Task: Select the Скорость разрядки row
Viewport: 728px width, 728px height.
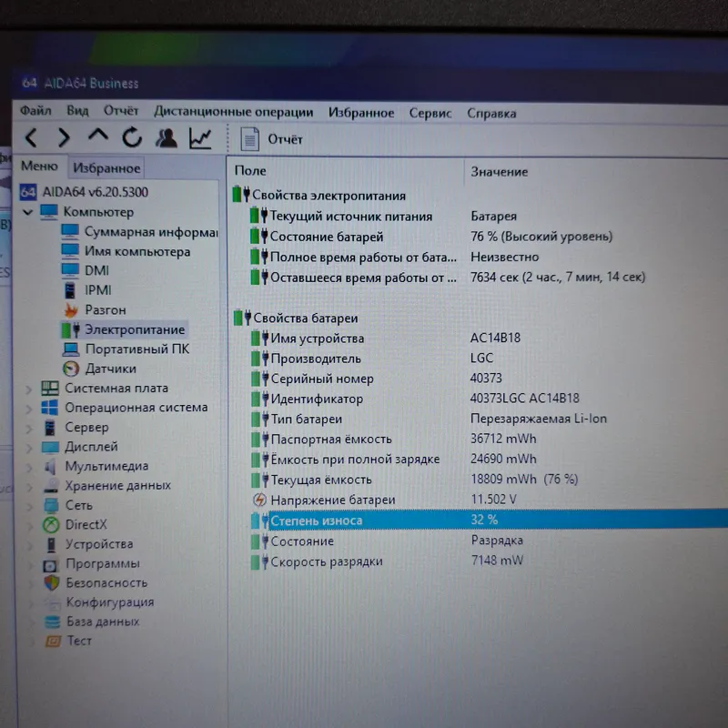Action: (x=489, y=561)
